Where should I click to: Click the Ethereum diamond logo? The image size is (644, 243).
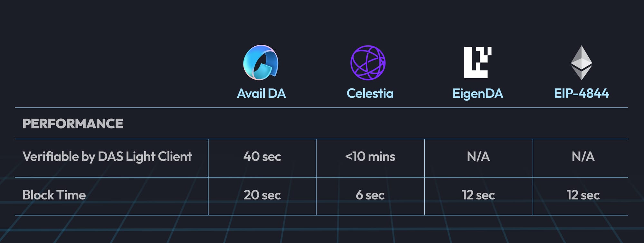(x=581, y=62)
